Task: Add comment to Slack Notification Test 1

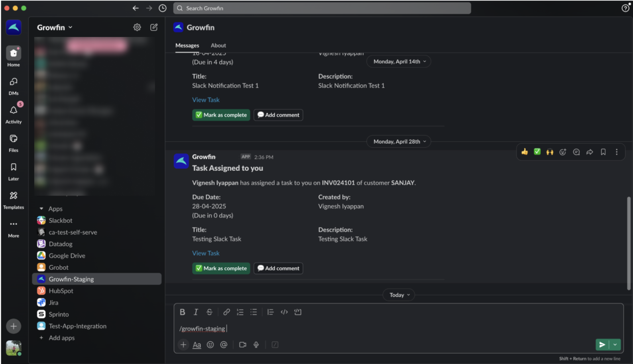Action: [278, 115]
